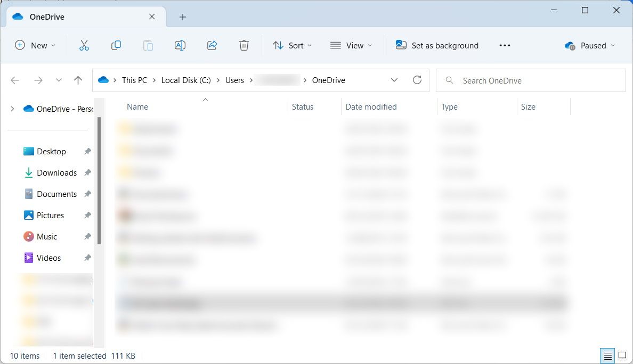This screenshot has height=364, width=633.
Task: Select OneDrive - Personal in navigation pane
Action: (58, 109)
